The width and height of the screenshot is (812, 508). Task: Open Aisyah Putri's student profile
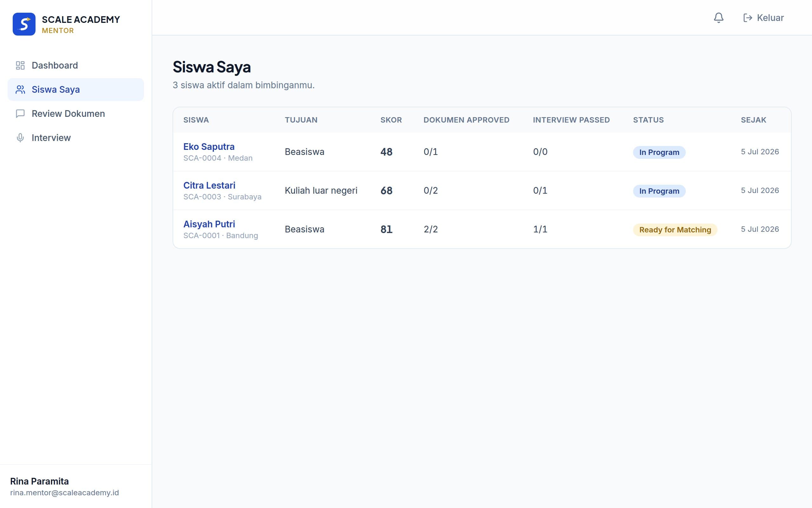click(209, 224)
